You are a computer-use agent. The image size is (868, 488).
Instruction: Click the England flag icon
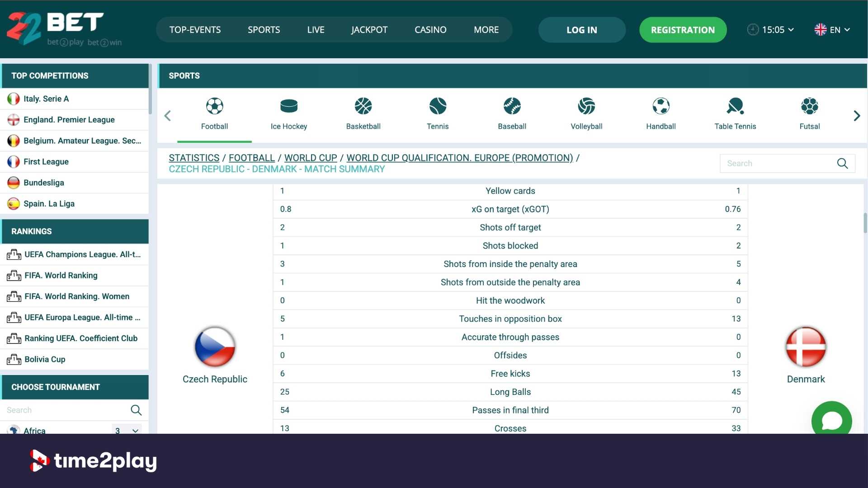(14, 120)
